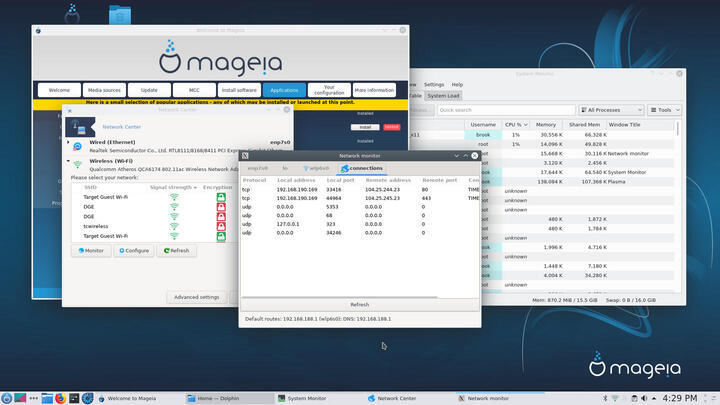This screenshot has width=720, height=405.
Task: Click the Local port column header
Action: pyautogui.click(x=340, y=180)
